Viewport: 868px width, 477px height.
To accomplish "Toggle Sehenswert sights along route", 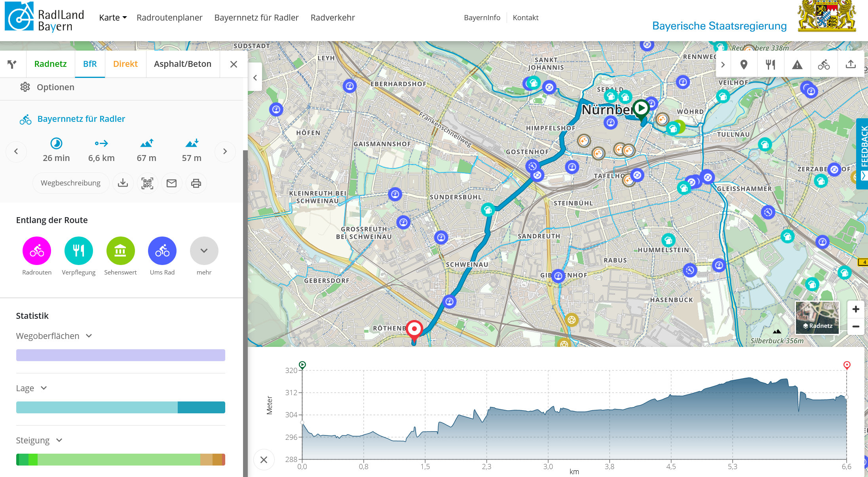I will [120, 251].
